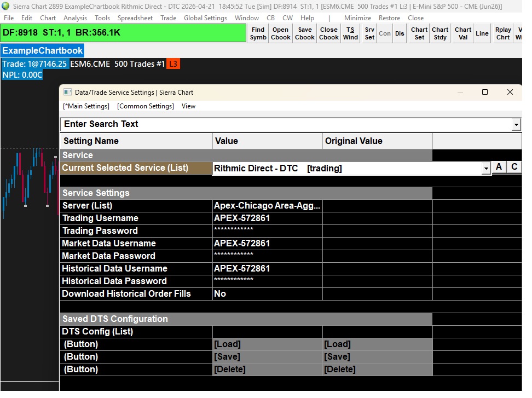Click the green DF:8918 status bar
532x398 pixels.
124,33
